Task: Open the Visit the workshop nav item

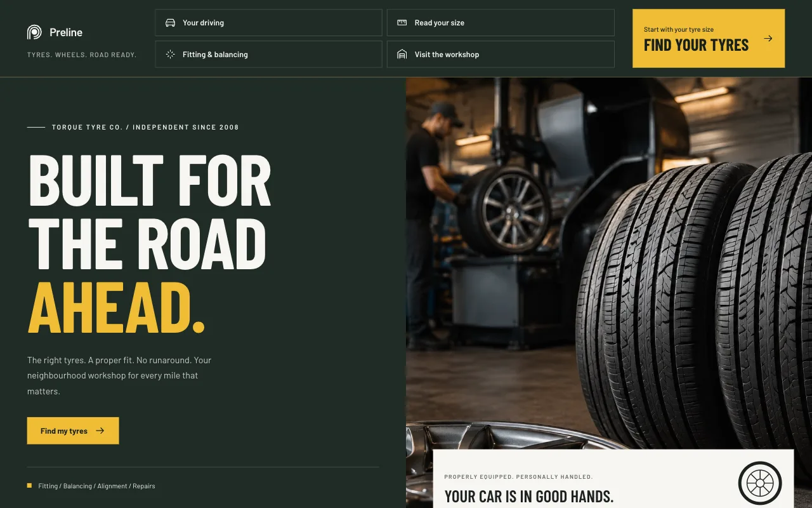Action: (501, 55)
